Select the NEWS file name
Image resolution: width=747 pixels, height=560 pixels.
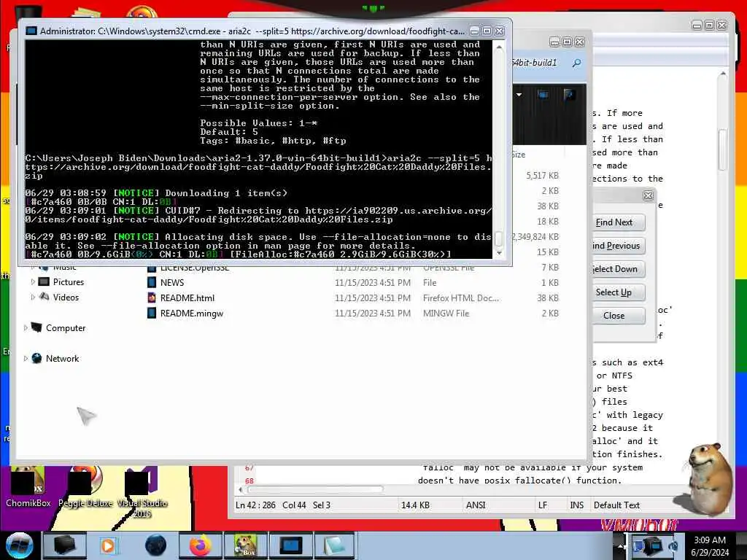click(172, 282)
